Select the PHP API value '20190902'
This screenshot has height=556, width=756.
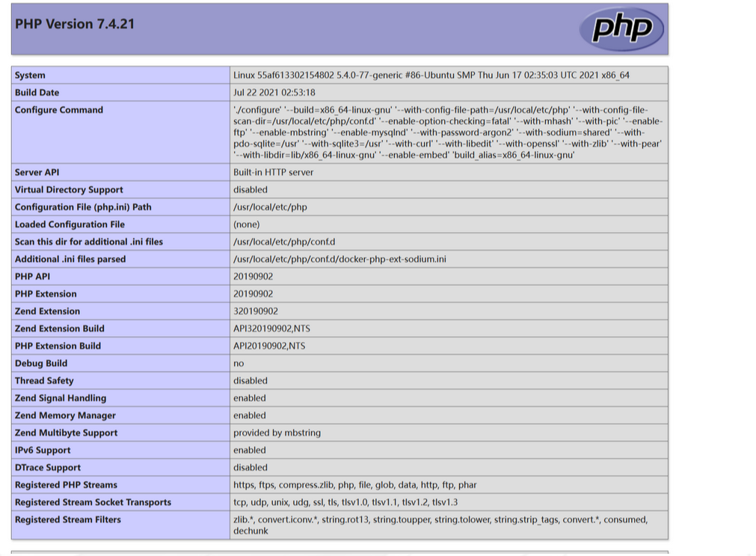(253, 277)
